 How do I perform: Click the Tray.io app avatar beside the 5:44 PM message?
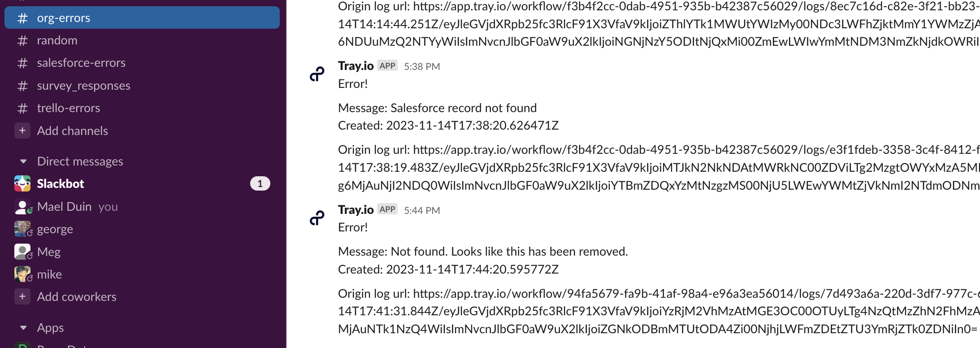click(x=317, y=218)
